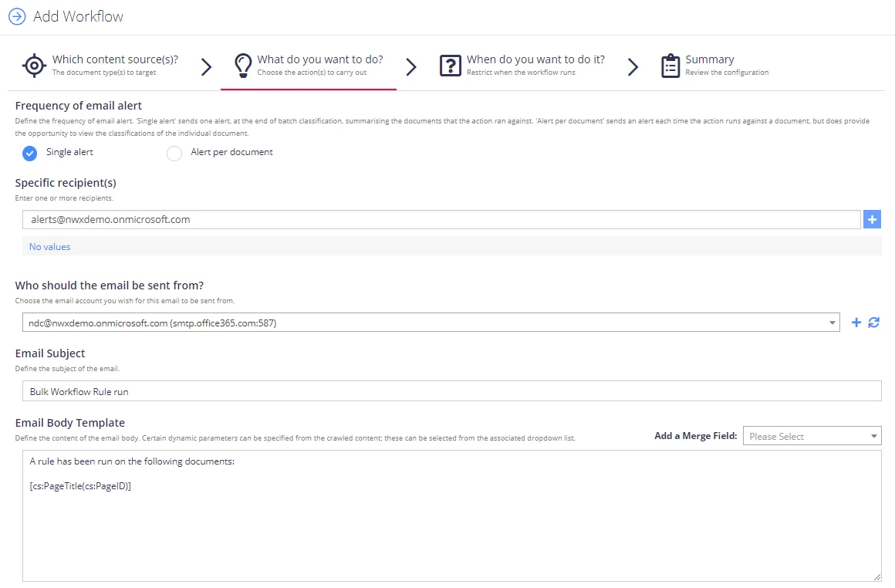Screen dimensions: 895x588
Task: Add recipient with blue plus button
Action: pyautogui.click(x=872, y=219)
